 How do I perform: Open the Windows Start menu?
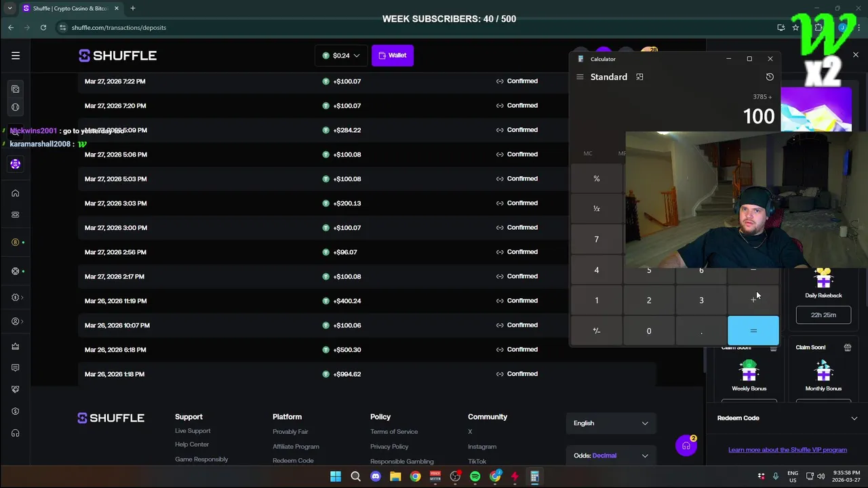click(x=336, y=476)
